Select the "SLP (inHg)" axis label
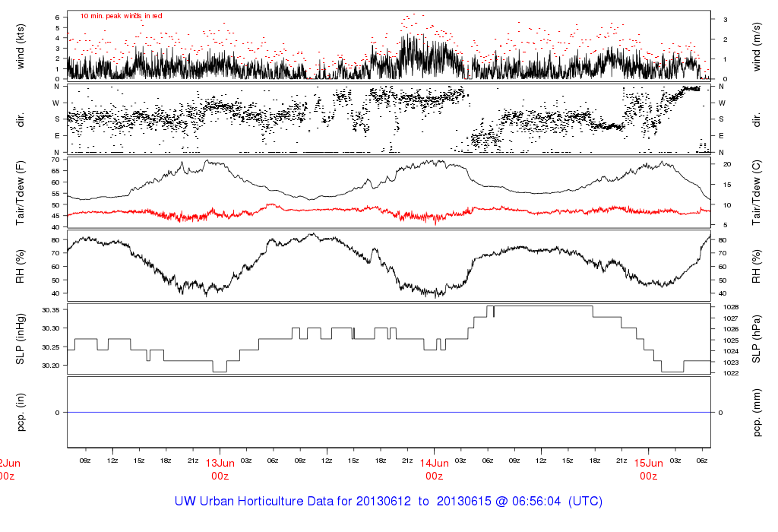The image size is (778, 532). click(21, 338)
